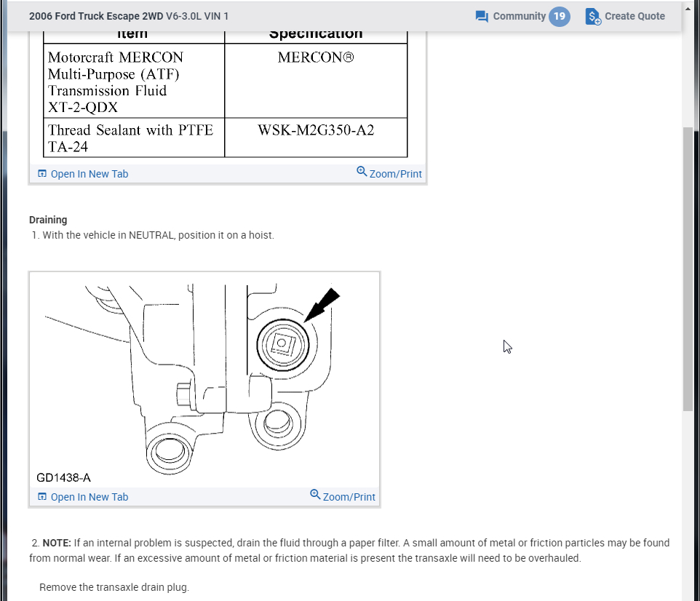
Task: Click the engine text V6-3.0L VIN 1
Action: click(x=197, y=17)
